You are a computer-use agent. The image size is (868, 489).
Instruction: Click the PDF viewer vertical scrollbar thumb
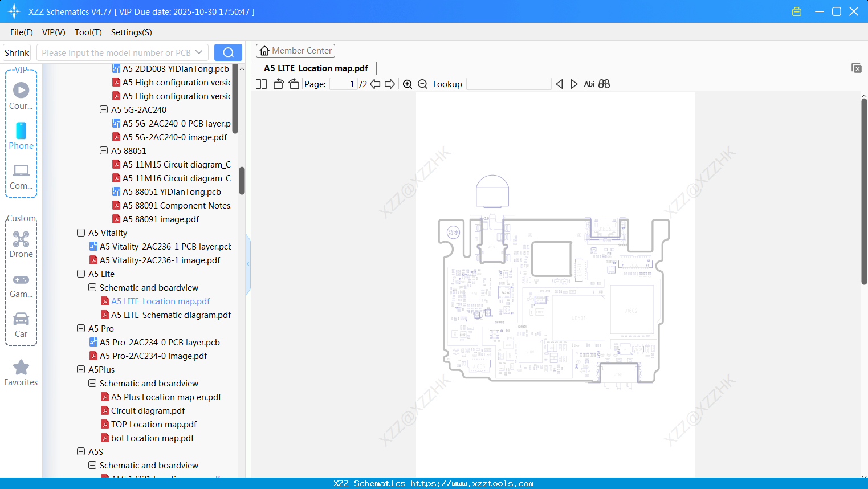point(864,191)
